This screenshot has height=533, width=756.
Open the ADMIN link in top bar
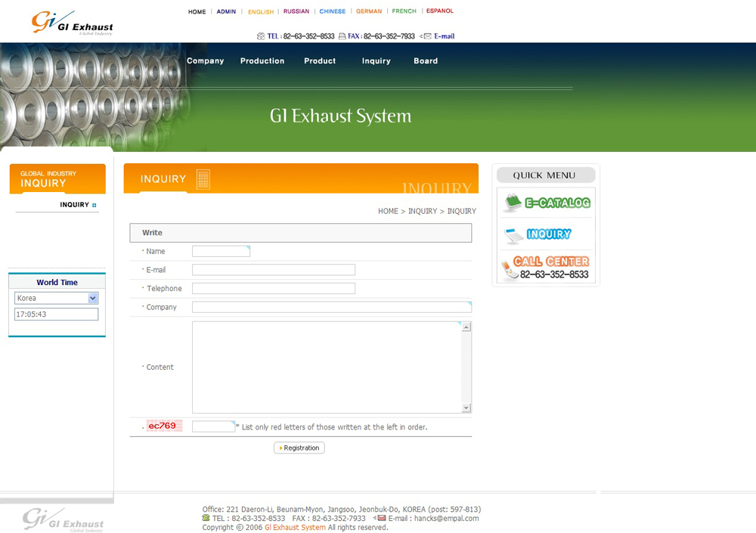pyautogui.click(x=226, y=11)
